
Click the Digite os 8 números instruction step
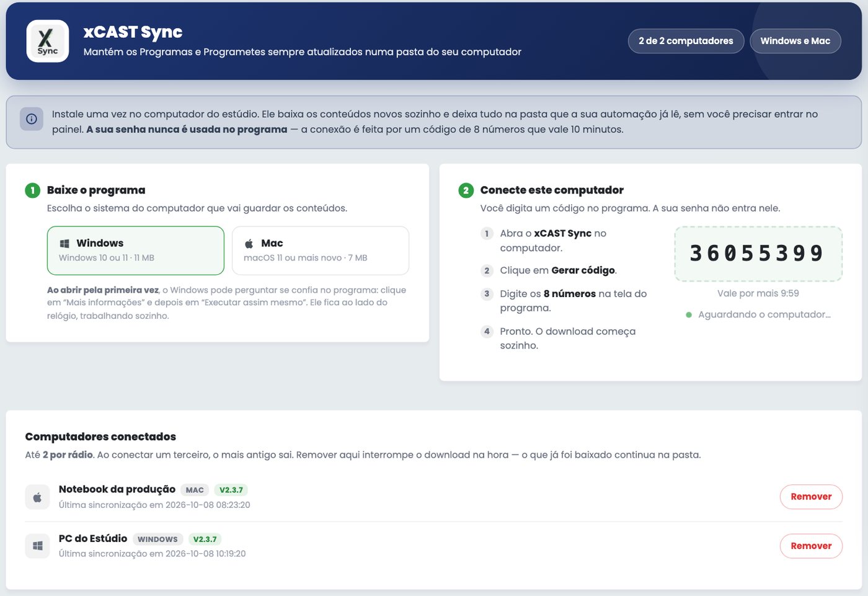[573, 301]
